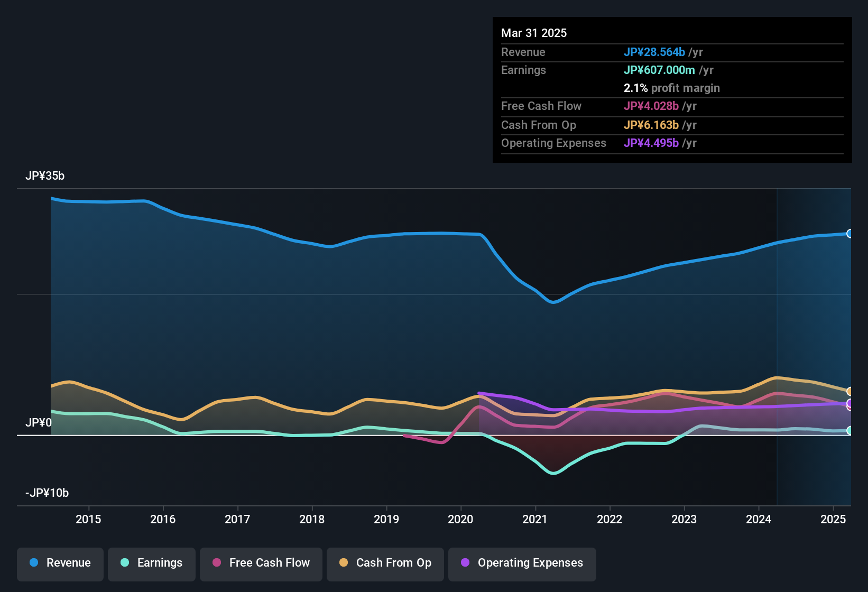The image size is (868, 592).
Task: Toggle Free Cash Flow series visibility
Action: (261, 563)
